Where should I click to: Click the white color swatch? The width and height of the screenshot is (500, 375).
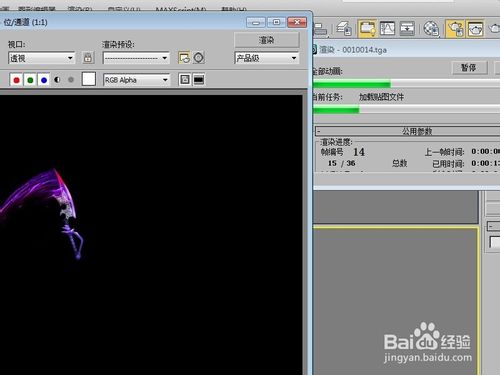click(x=89, y=79)
